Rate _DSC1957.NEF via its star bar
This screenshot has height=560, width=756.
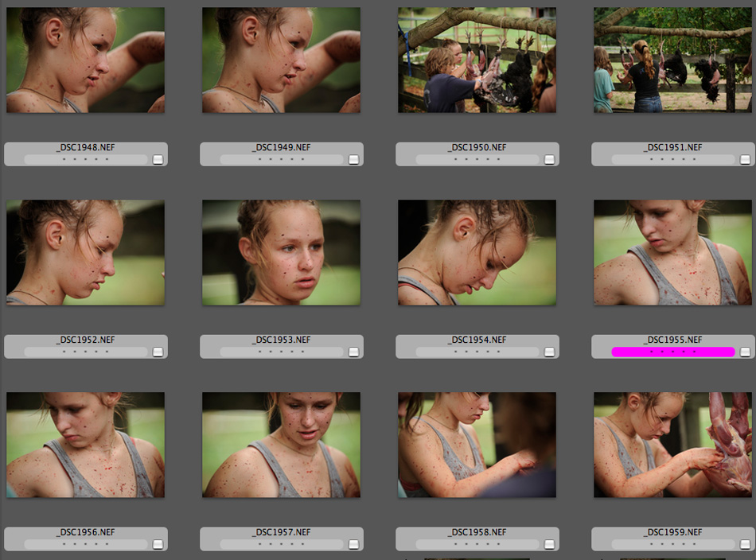coord(282,544)
